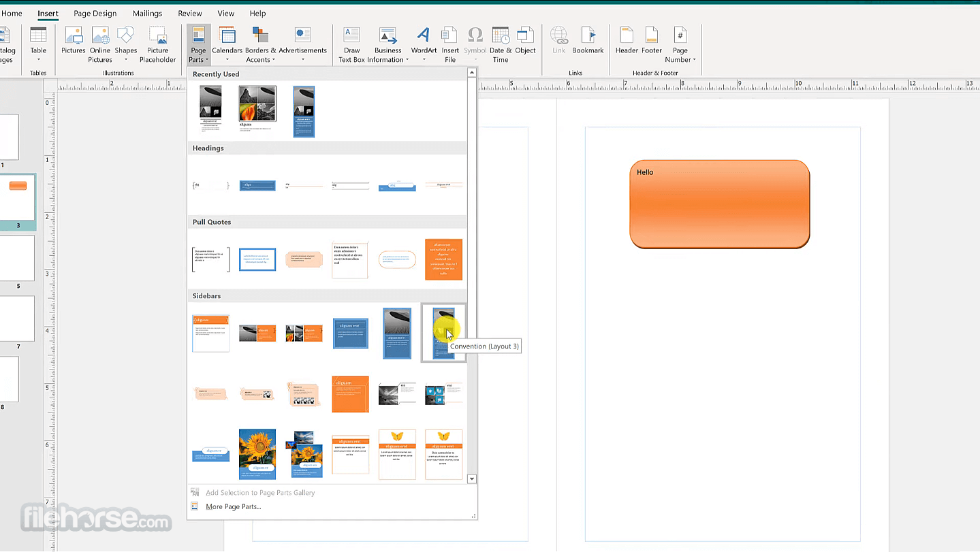Select the solid orange sidebar thumbnail
980x552 pixels.
tap(350, 394)
